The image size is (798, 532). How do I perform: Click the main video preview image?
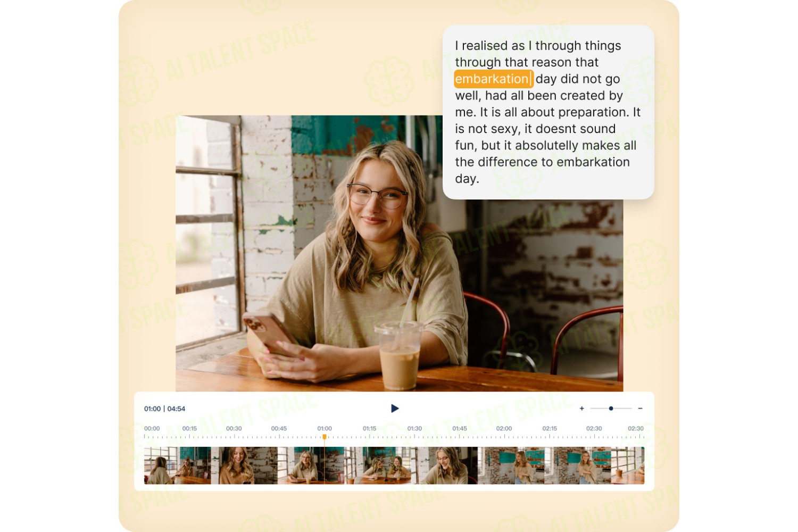pyautogui.click(x=399, y=253)
